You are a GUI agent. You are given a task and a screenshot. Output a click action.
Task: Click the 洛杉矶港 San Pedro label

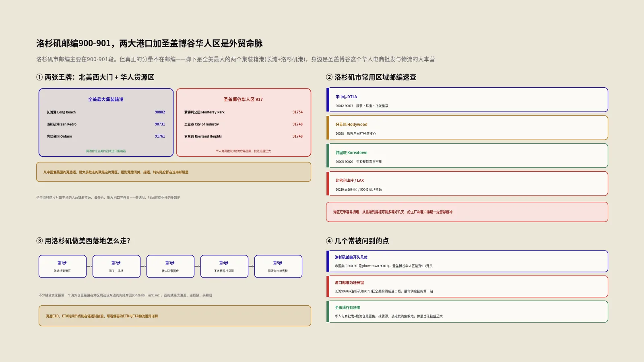coord(62,124)
